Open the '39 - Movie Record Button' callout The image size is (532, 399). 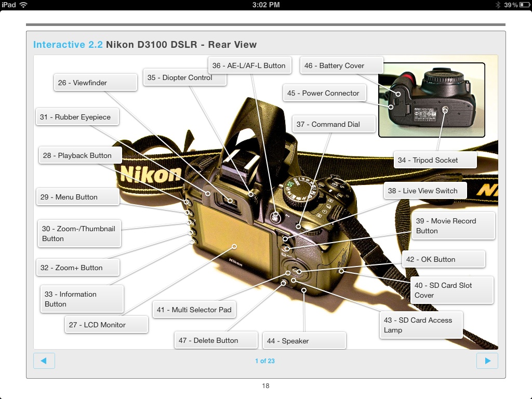pyautogui.click(x=453, y=225)
